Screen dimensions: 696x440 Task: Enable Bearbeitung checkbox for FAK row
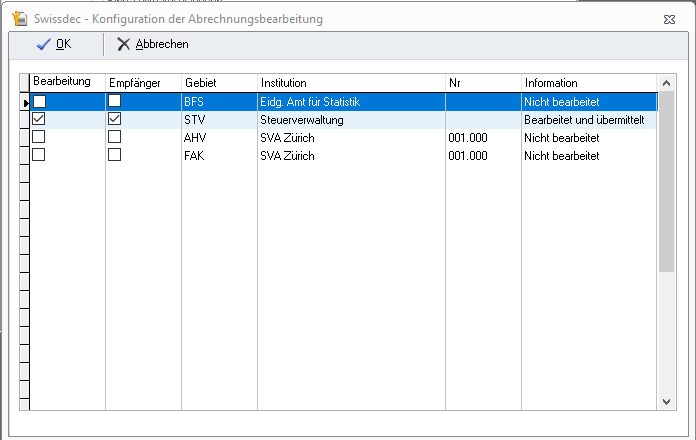point(39,155)
